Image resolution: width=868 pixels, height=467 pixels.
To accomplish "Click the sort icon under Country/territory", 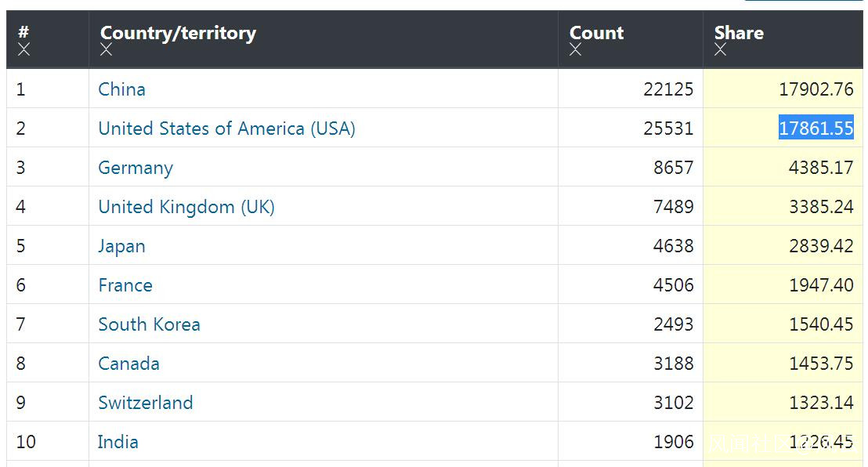I will click(107, 50).
